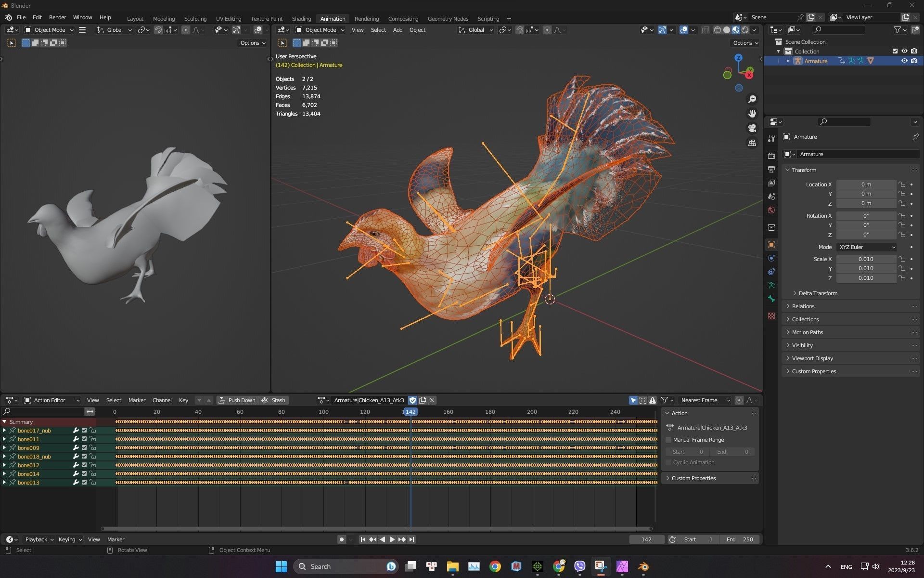
Task: Open the rotation Mode XYZ Euler dropdown
Action: (866, 247)
